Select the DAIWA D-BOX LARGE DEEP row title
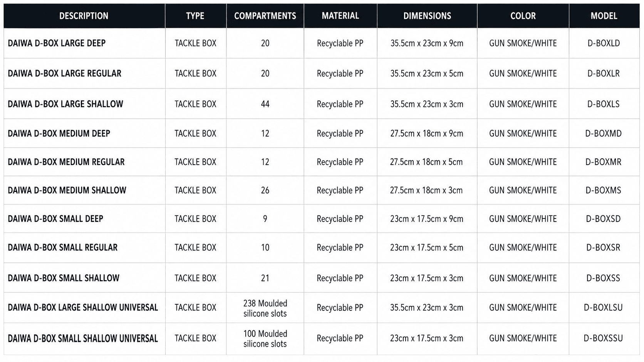Viewport: 644px width, 362px height. (x=57, y=43)
